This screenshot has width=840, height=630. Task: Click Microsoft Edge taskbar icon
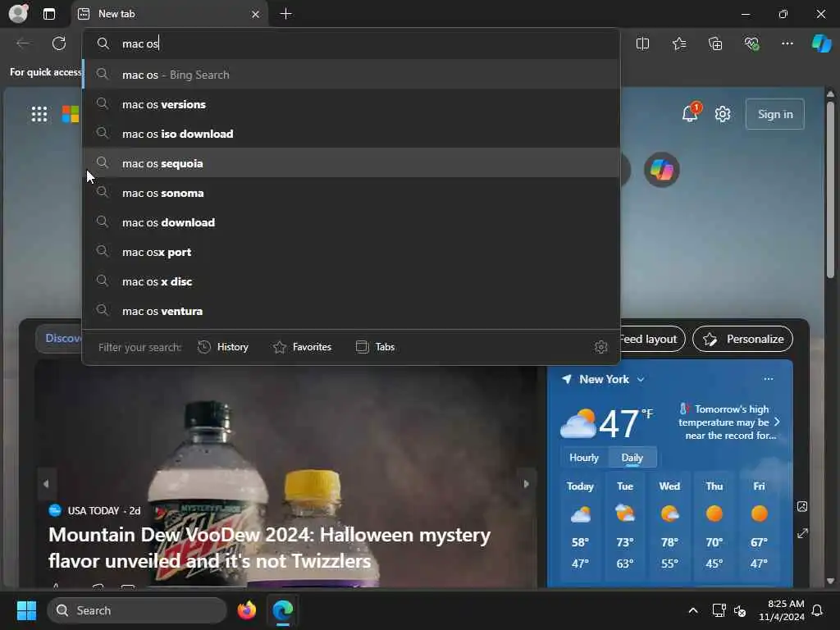pos(282,610)
